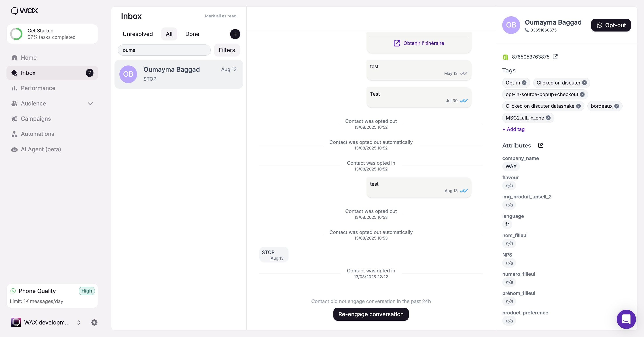Expand the Audience submenu chevron
Screen dimensions: 644x337
pyautogui.click(x=90, y=103)
